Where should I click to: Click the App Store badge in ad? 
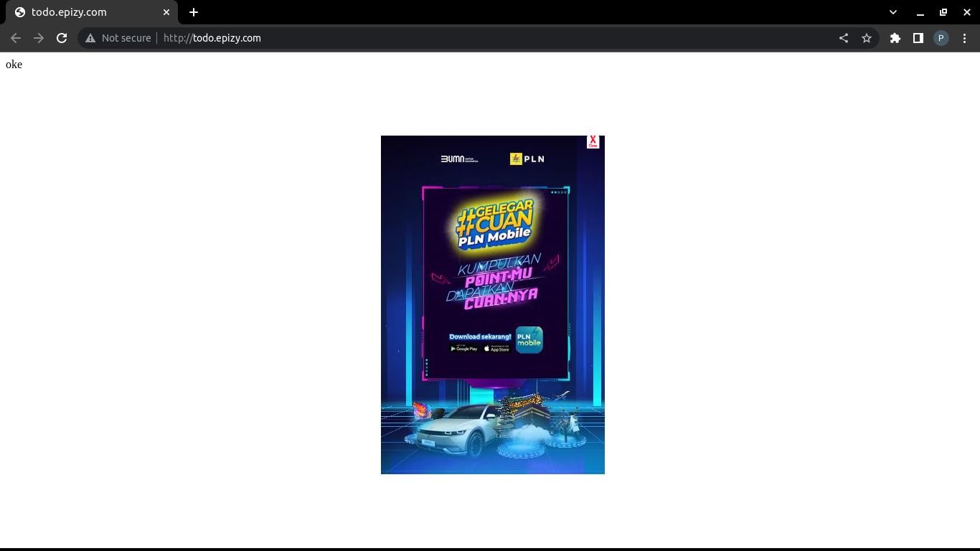pyautogui.click(x=496, y=349)
